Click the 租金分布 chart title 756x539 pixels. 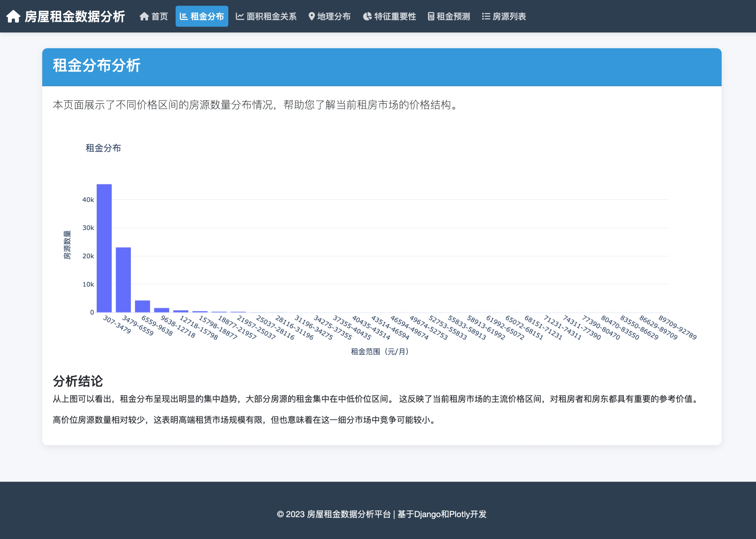tap(103, 148)
